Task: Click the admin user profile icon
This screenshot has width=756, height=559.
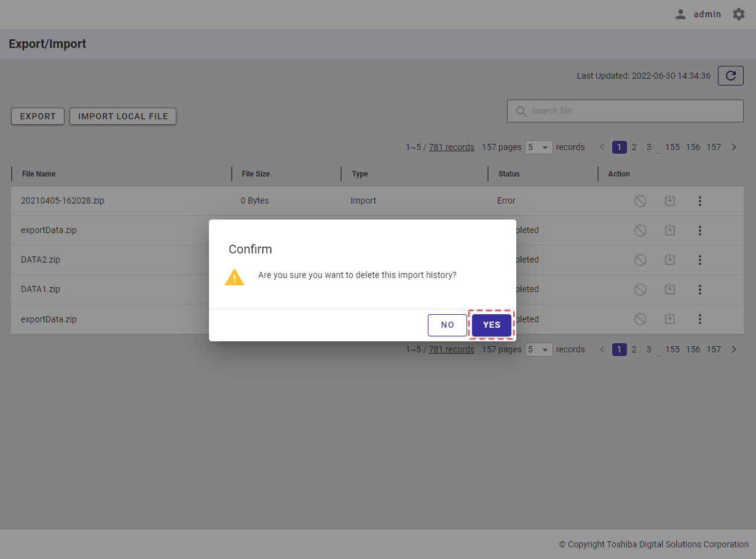Action: 680,14
